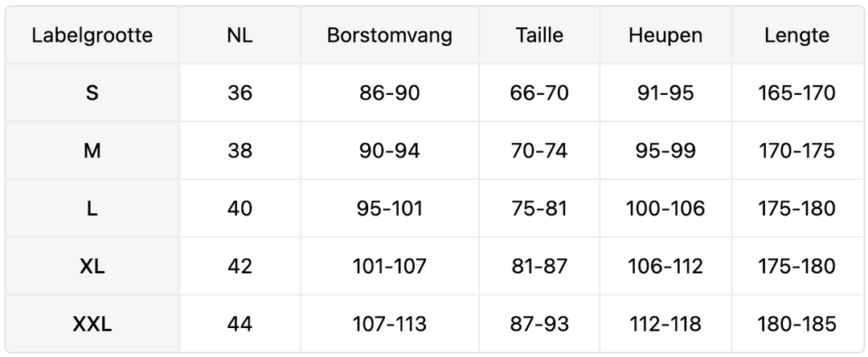Select Heupen value 106-112
The width and height of the screenshot is (868, 357).
coord(665,266)
